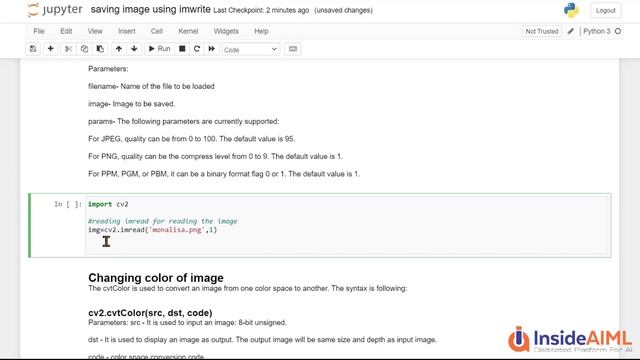The width and height of the screenshot is (640, 360).
Task: Open the Edit menu
Action: coord(66,31)
